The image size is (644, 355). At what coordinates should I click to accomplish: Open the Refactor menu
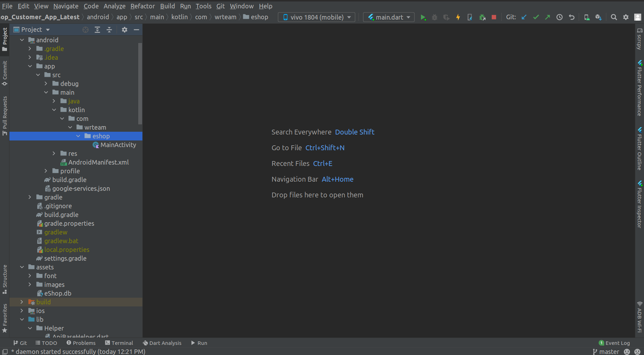[x=142, y=6]
